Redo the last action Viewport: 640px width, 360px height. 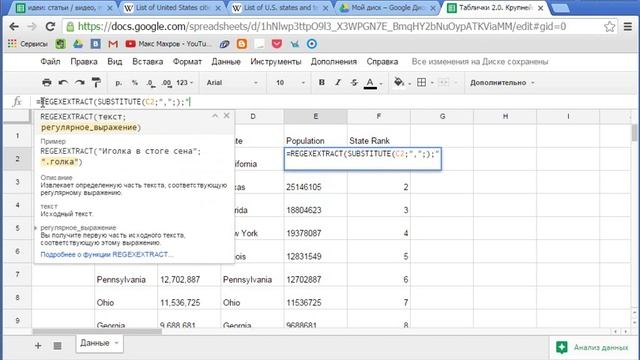tap(80, 82)
